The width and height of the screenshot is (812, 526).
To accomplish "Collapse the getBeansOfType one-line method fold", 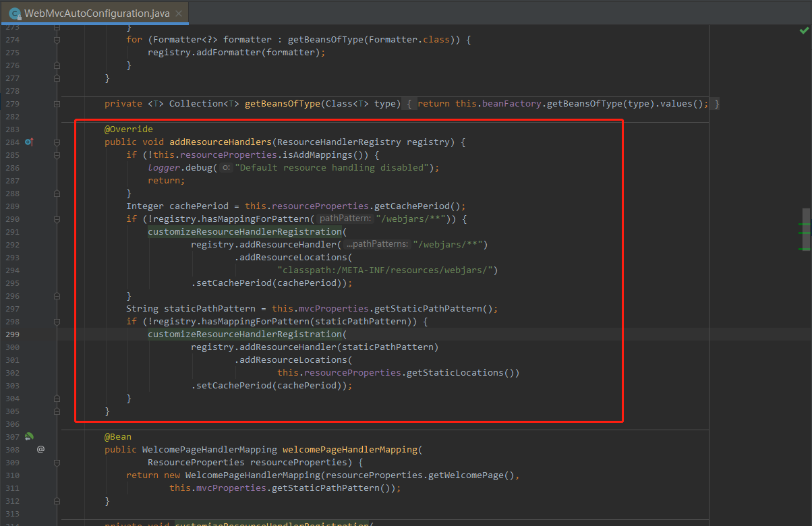I will pyautogui.click(x=57, y=103).
